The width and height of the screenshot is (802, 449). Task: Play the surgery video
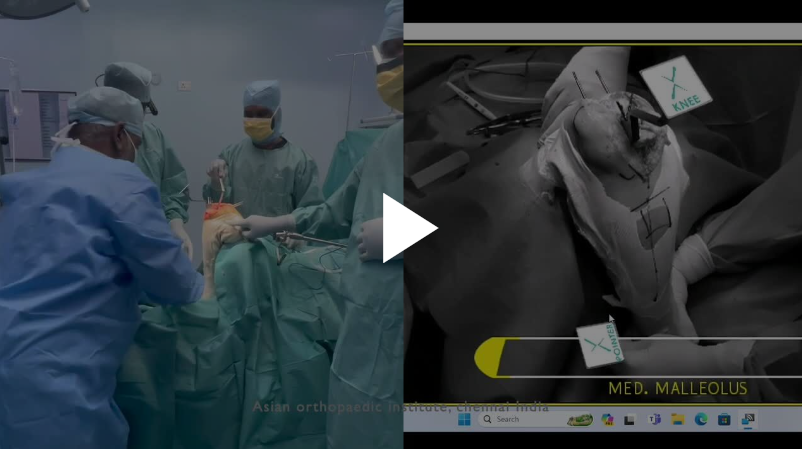408,228
